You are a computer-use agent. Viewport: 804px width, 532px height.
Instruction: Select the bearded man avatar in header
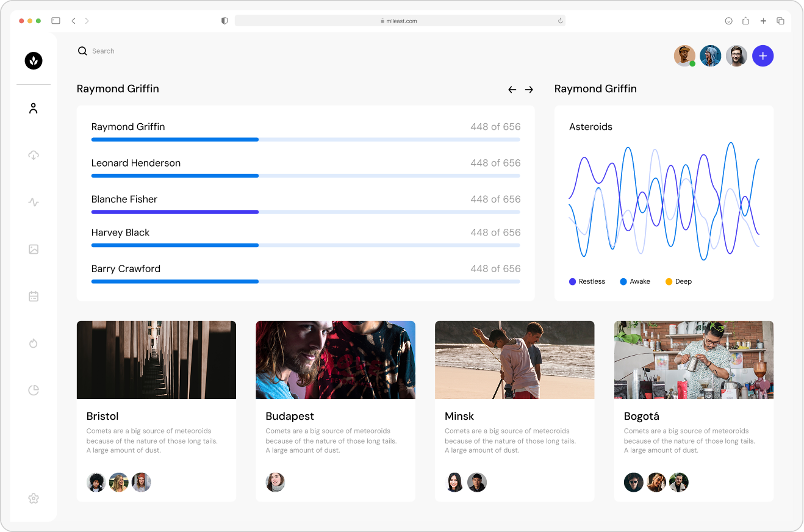click(x=737, y=56)
